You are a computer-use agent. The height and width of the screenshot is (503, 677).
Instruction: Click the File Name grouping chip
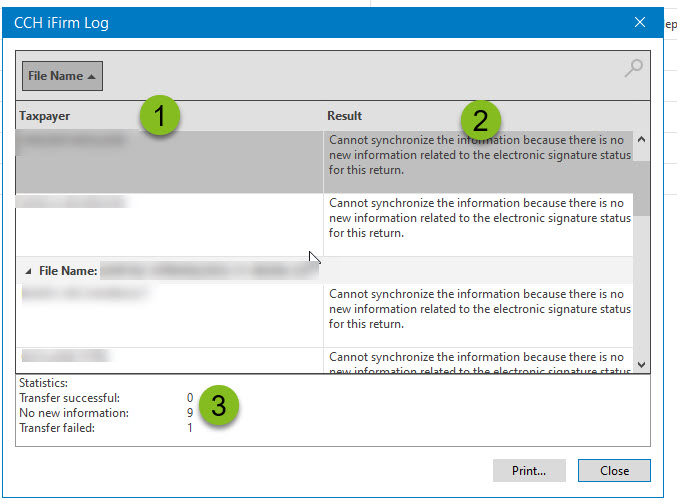click(x=62, y=76)
